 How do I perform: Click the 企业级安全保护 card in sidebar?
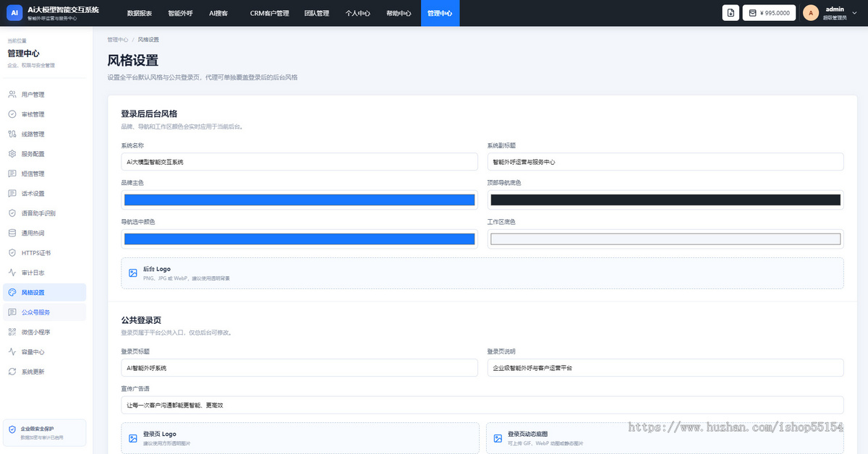44,432
